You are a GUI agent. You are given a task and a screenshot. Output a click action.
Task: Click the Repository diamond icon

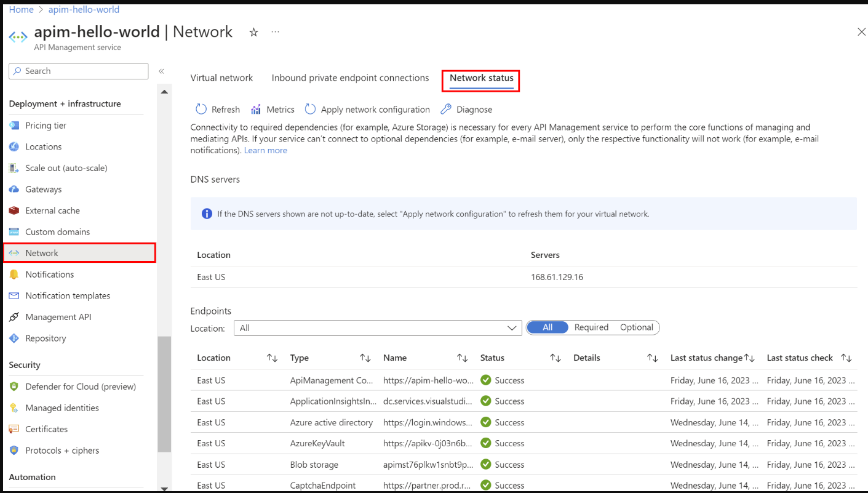[x=14, y=339]
